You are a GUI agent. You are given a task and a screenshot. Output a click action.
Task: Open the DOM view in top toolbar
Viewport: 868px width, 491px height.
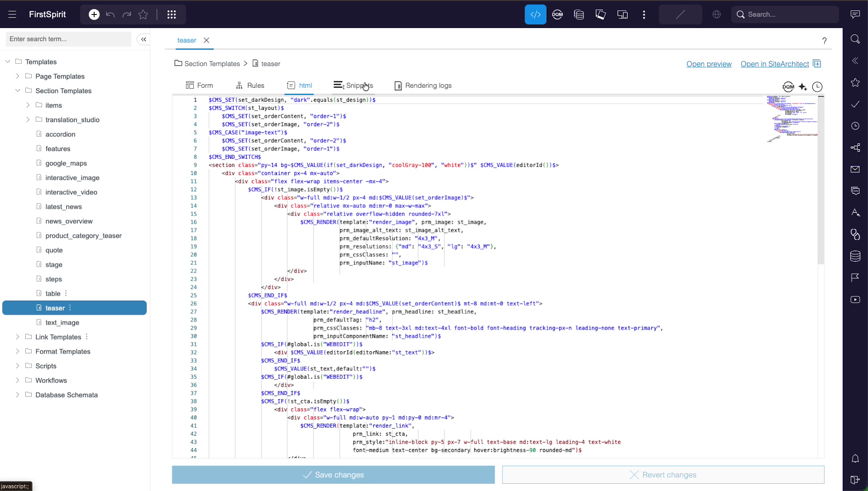557,14
